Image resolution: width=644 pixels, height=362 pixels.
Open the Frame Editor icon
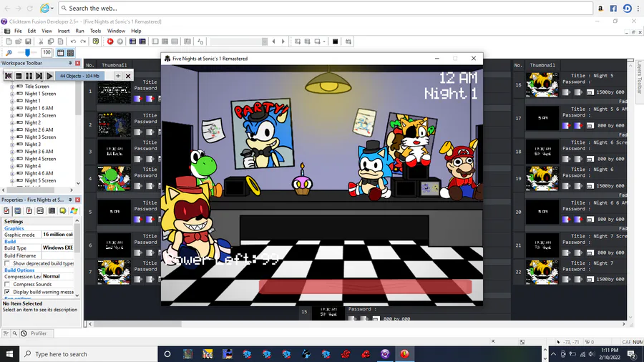point(142,41)
